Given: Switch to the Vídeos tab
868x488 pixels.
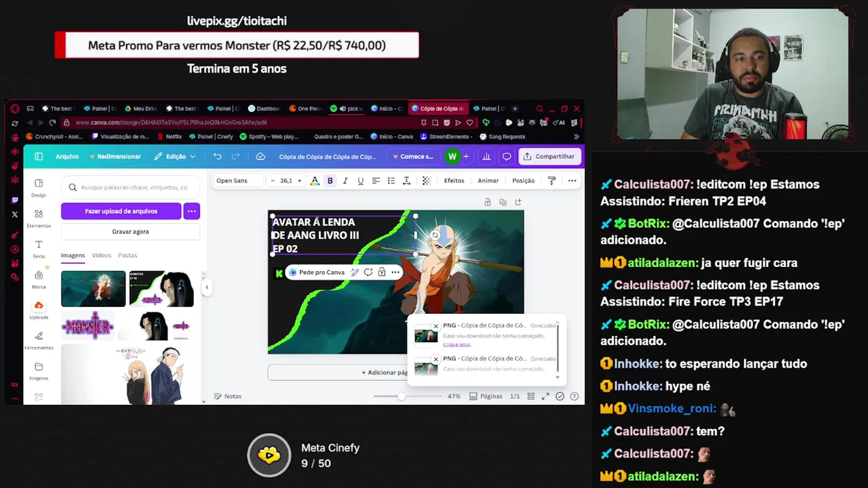Looking at the screenshot, I should [102, 256].
